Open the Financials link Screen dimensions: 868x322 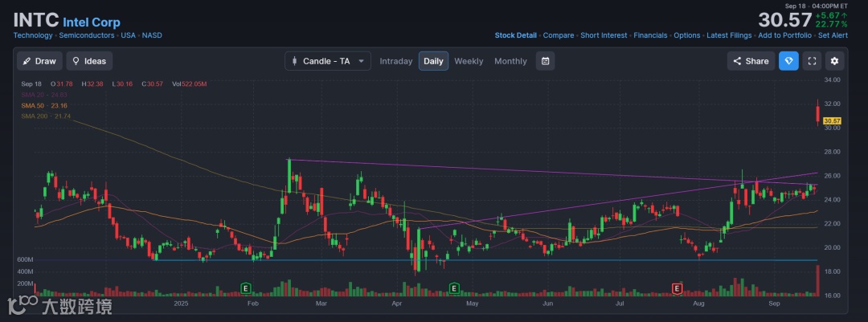click(x=650, y=35)
